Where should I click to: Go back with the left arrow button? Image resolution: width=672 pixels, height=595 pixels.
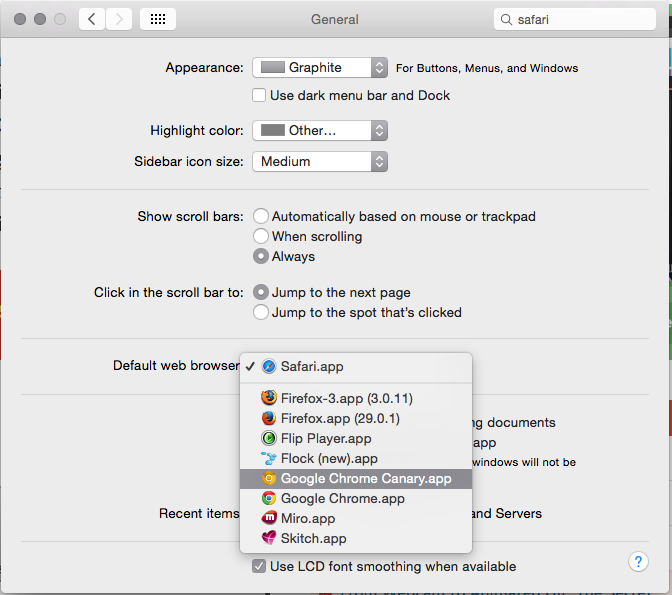[92, 19]
